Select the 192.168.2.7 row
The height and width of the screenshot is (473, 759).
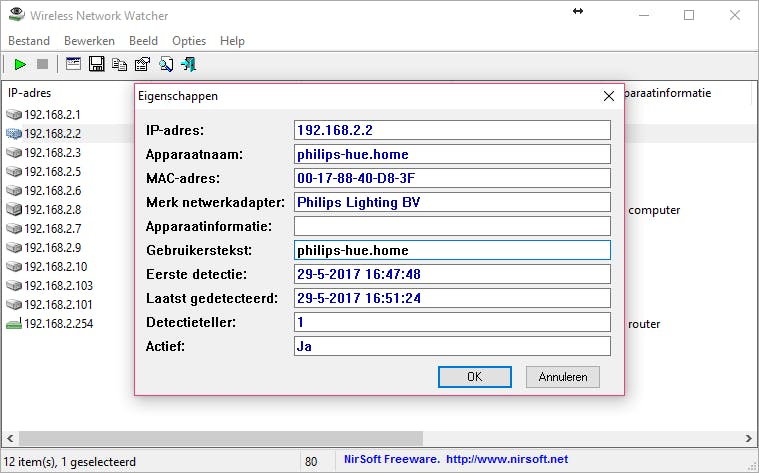tap(52, 229)
